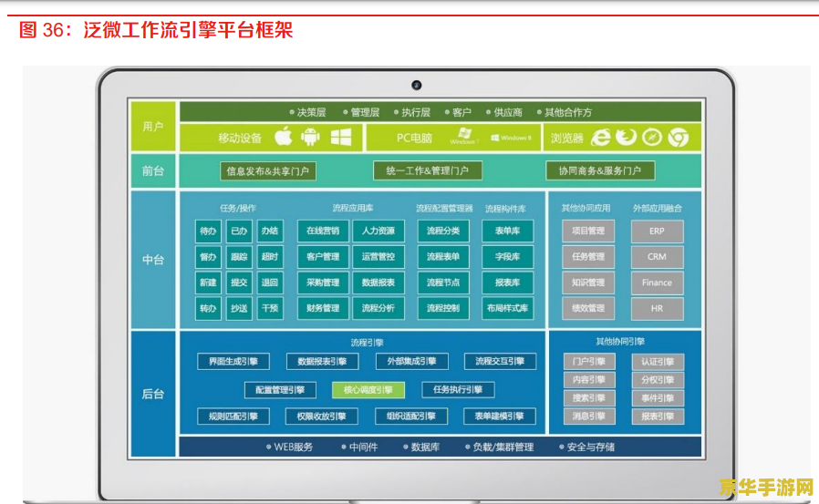Click the 超时 operation box
Image resolution: width=819 pixels, height=504 pixels.
pyautogui.click(x=270, y=257)
